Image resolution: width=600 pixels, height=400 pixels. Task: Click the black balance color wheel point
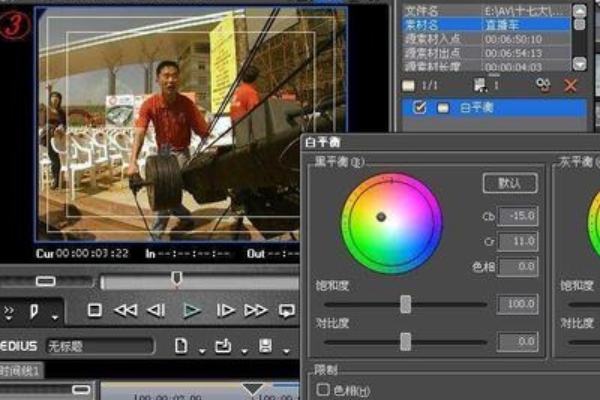coord(381,217)
